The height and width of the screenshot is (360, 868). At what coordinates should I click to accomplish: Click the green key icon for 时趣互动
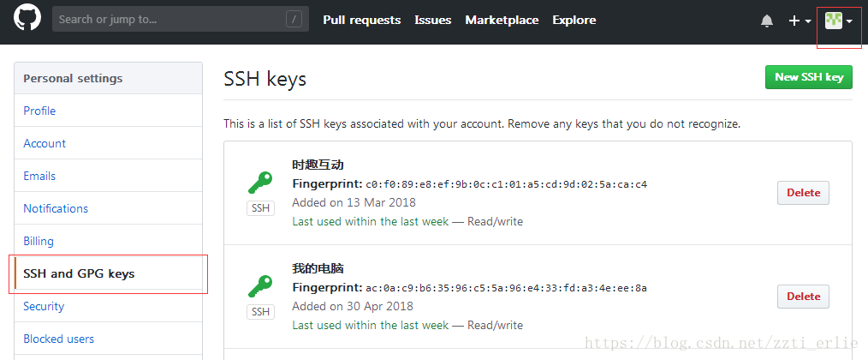(x=259, y=183)
